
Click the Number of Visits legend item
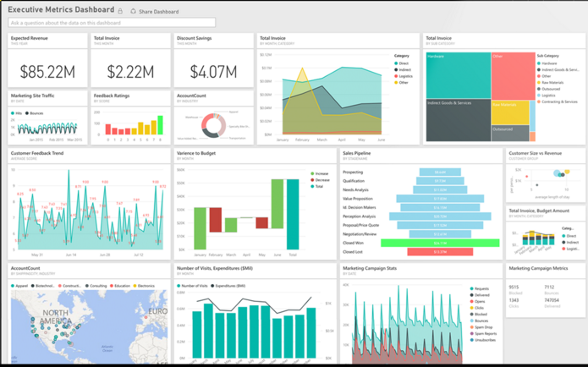pos(195,286)
